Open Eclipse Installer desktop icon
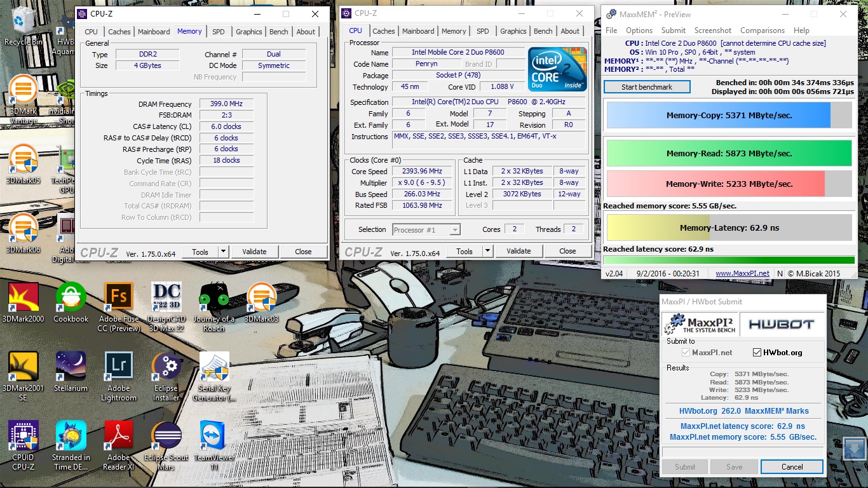The width and height of the screenshot is (868, 488). (x=166, y=377)
